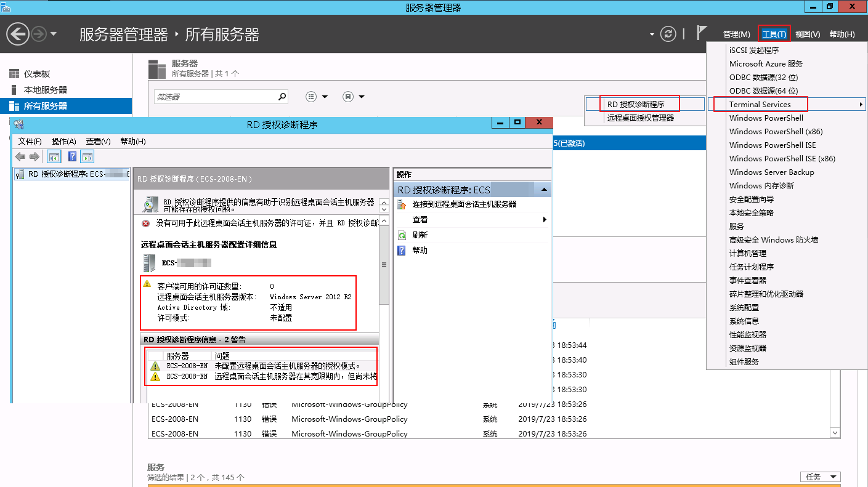Select Windows PowerShell ISE (x86) in the Tools menu
This screenshot has height=487, width=868.
tap(782, 159)
